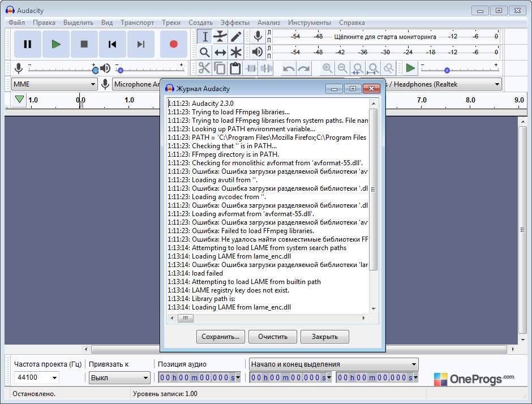Select the Zoom magnifier tool
This screenshot has width=532, height=404.
(x=204, y=52)
